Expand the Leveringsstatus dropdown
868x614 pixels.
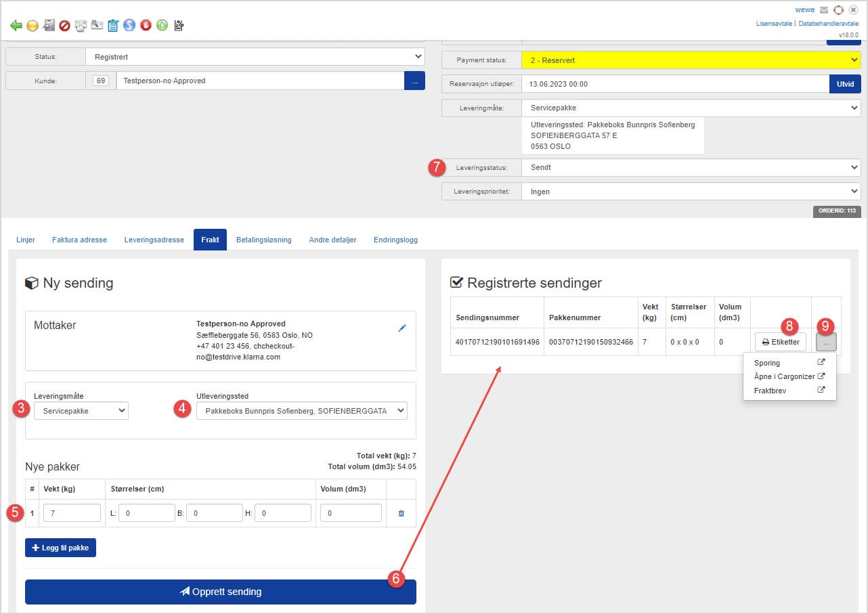691,167
